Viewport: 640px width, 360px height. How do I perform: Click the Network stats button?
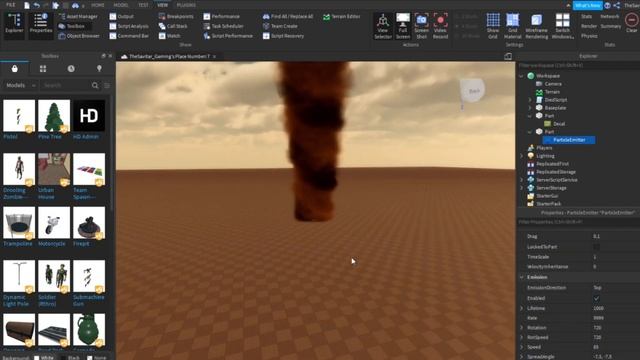(610, 16)
